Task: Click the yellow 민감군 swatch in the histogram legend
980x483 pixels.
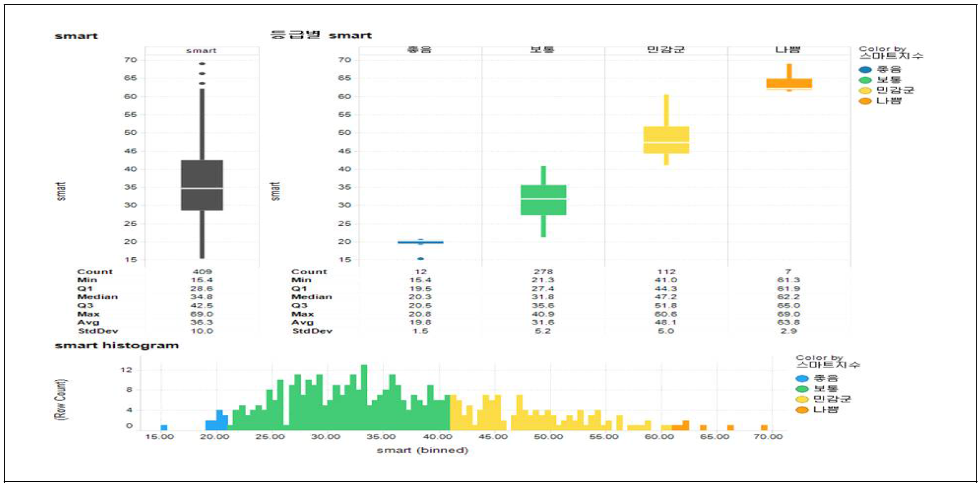Action: pyautogui.click(x=802, y=399)
